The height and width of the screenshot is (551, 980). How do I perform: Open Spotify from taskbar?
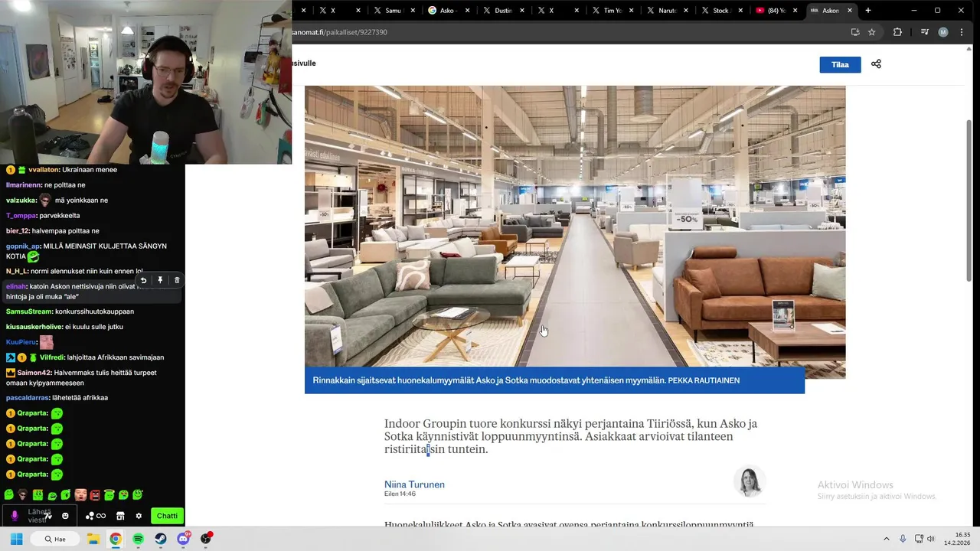pos(138,539)
